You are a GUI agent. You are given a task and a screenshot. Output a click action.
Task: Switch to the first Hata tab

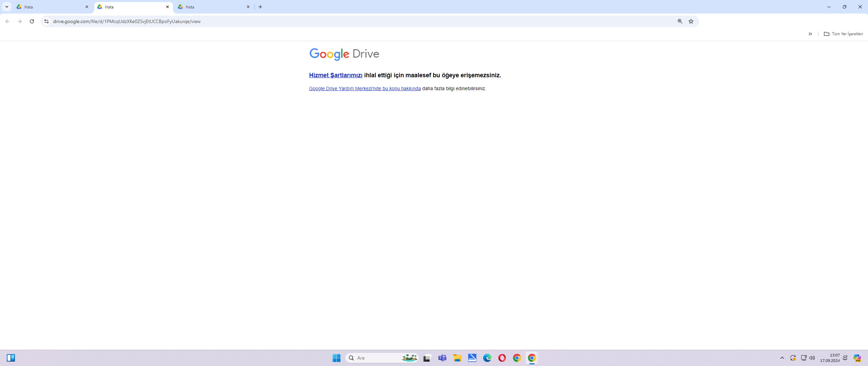coord(53,7)
